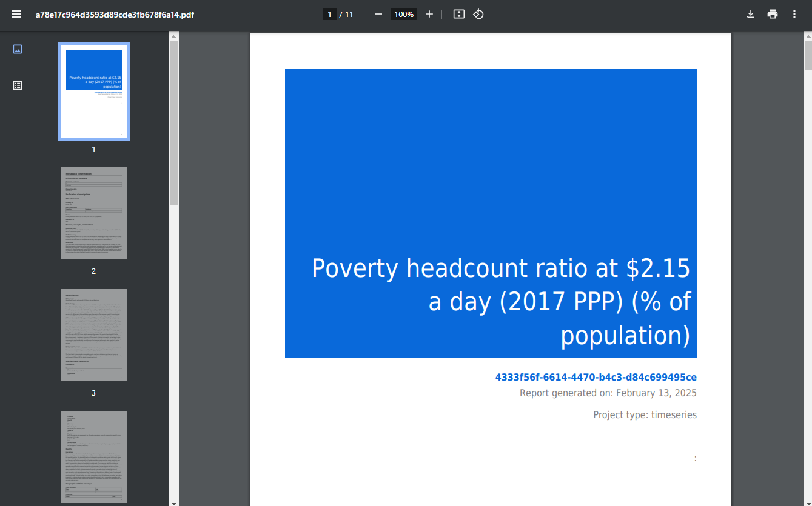The height and width of the screenshot is (506, 812).
Task: Click the 100% zoom level field
Action: (x=404, y=14)
